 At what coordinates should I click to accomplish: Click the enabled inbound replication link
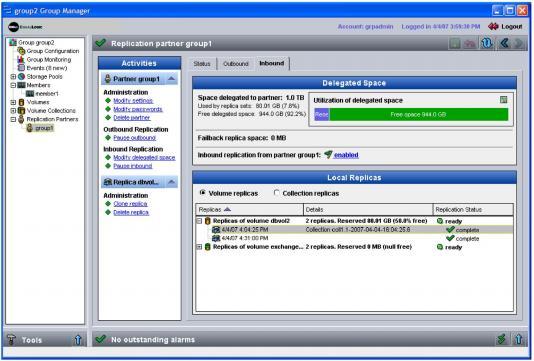[346, 155]
